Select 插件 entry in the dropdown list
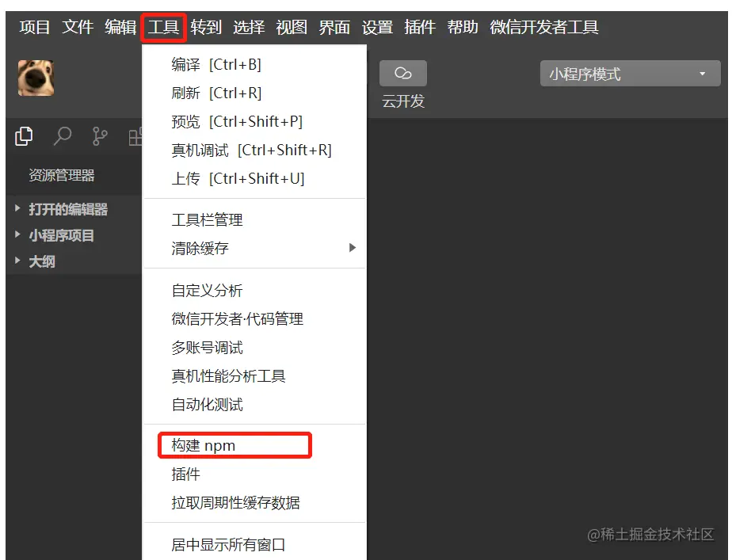This screenshot has width=732, height=560. point(254,474)
